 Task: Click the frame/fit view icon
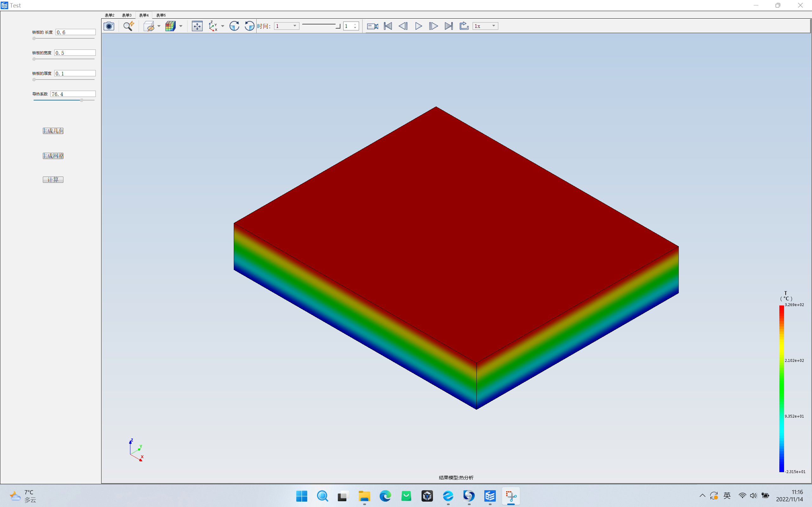coord(197,26)
